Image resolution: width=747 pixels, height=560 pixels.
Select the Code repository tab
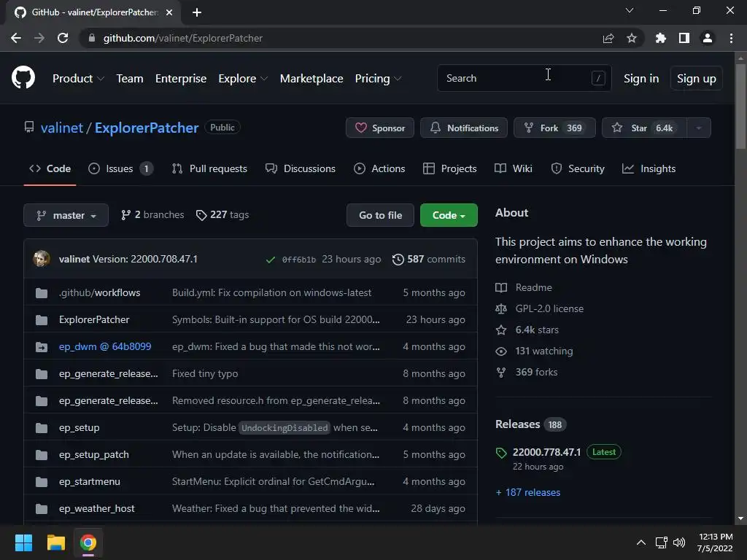50,168
